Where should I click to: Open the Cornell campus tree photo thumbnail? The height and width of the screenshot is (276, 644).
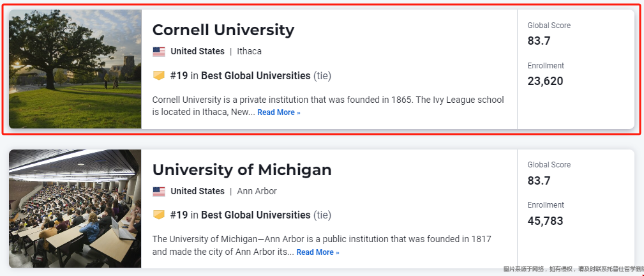pos(75,69)
